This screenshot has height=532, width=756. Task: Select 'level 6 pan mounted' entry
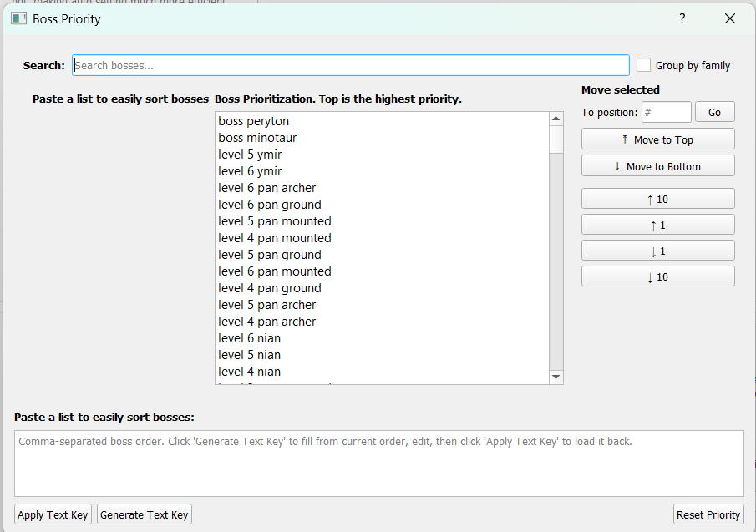[383, 271]
